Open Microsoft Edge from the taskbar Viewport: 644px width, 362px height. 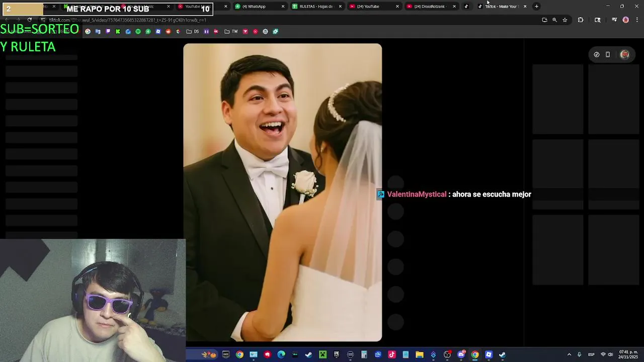(281, 354)
